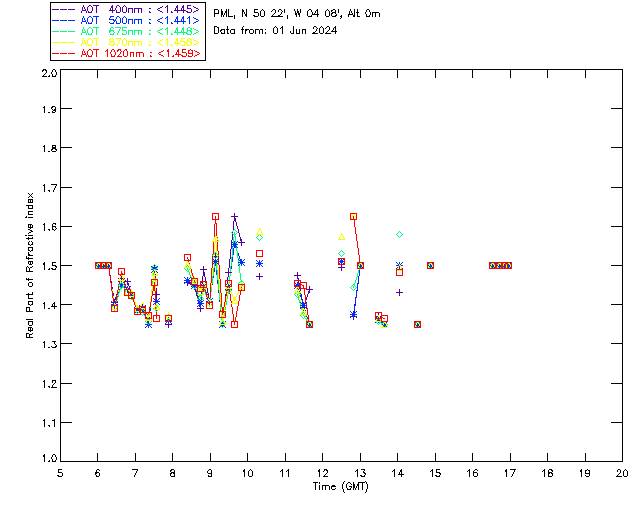Click the purple plus marker below 1.5 after 10 GMT
640x512 pixels.
click(260, 276)
